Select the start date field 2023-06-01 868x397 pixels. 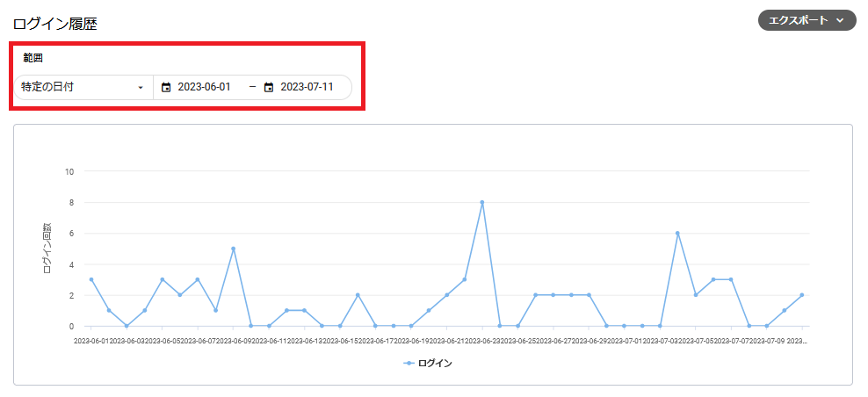[x=204, y=87]
